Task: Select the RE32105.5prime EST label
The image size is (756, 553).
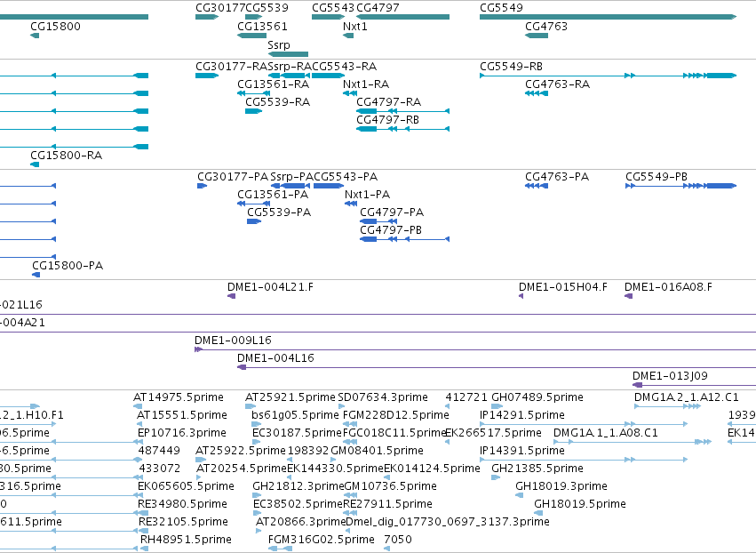Action: click(x=183, y=522)
